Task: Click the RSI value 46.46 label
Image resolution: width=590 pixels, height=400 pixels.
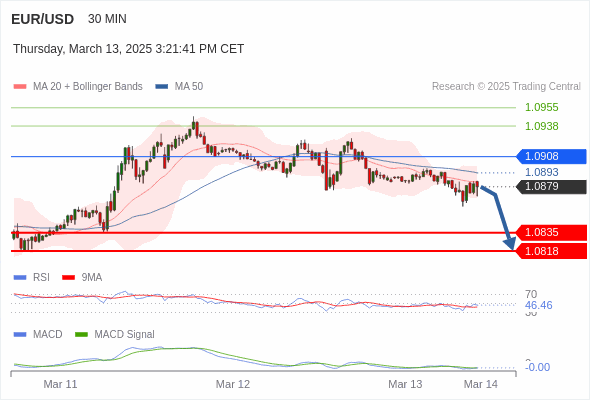Action: 539,305
